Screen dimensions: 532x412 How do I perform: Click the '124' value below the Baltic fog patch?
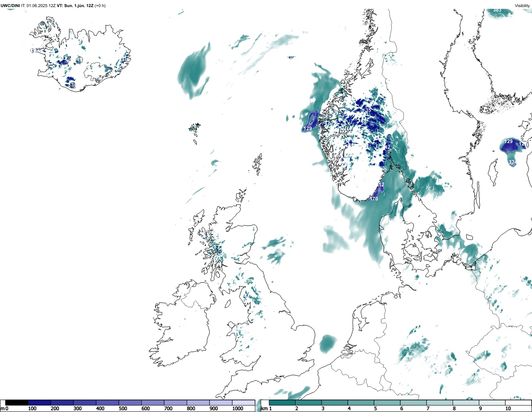coord(512,163)
